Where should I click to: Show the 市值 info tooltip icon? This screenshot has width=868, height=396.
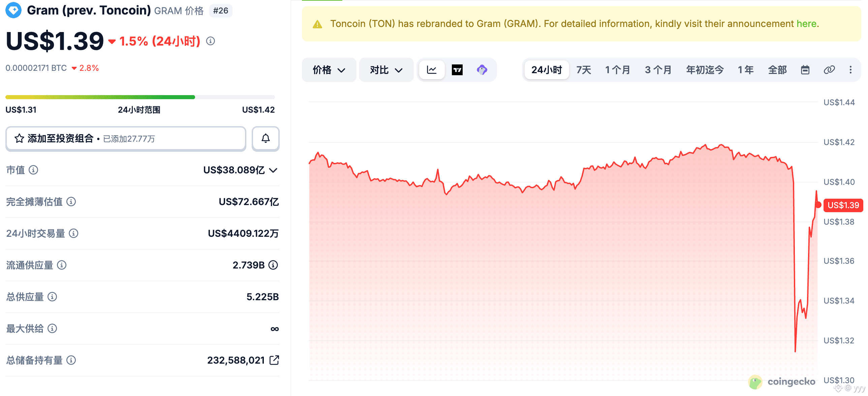coord(33,170)
